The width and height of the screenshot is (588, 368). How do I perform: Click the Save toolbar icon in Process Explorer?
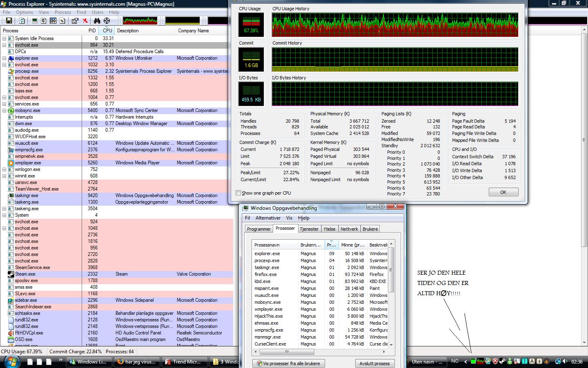(9, 20)
